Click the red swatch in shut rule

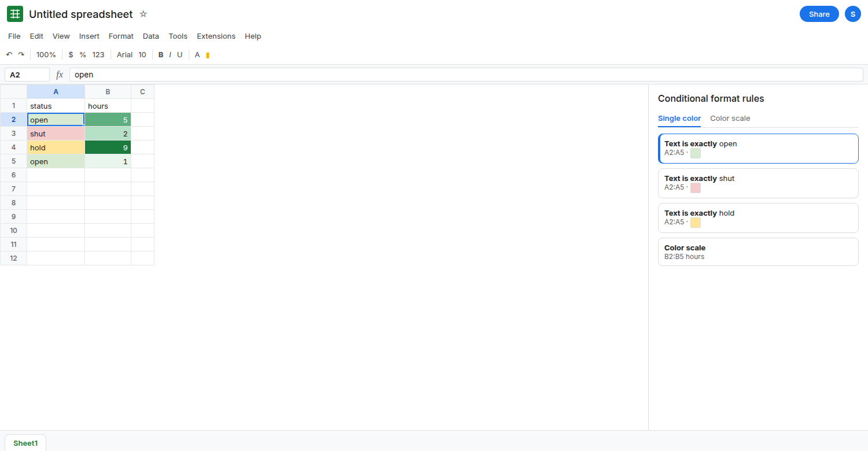pyautogui.click(x=696, y=188)
